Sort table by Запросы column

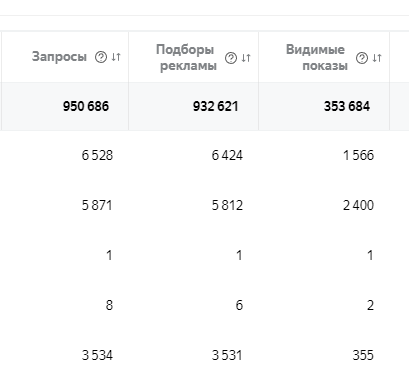click(x=116, y=57)
